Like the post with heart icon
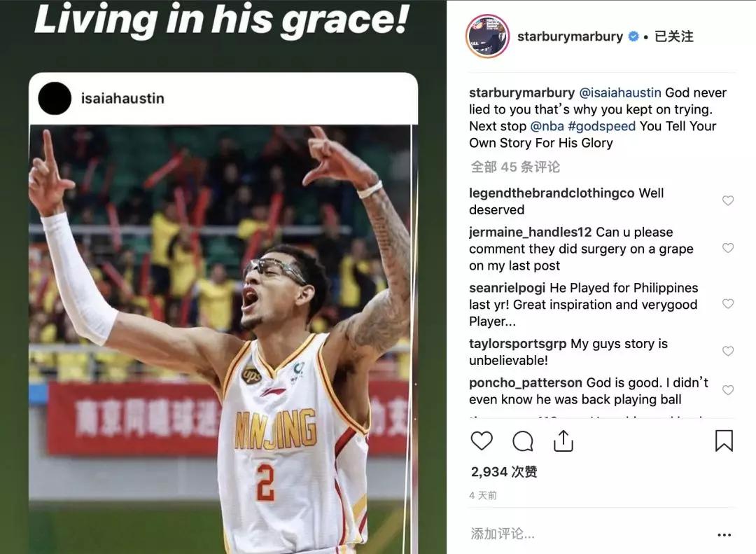This screenshot has height=554, width=756. (481, 441)
